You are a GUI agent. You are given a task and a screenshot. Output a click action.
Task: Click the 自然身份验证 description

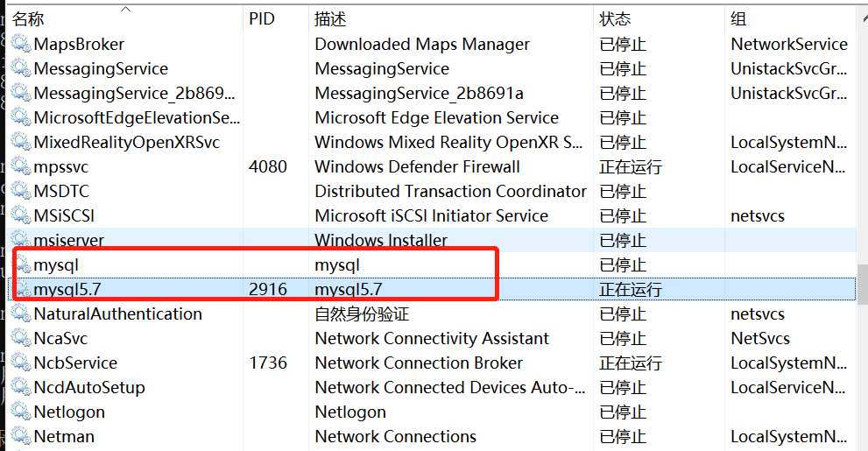pyautogui.click(x=362, y=314)
